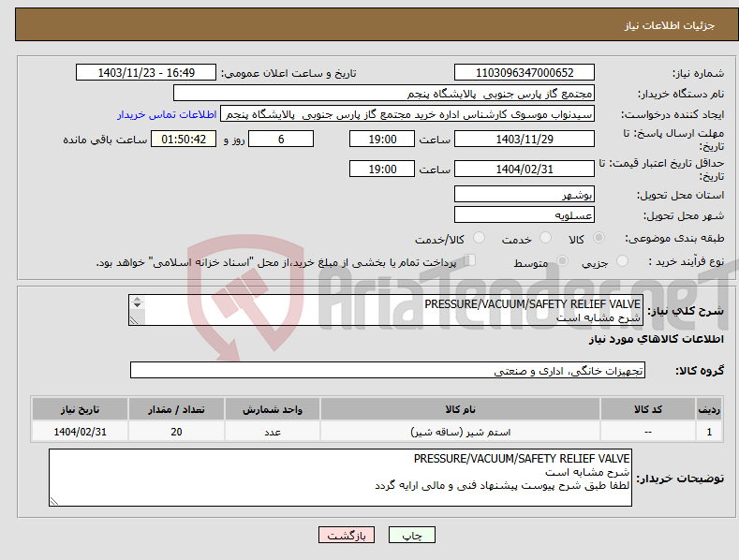Click the واحد شمارش column header
The image size is (739, 560).
273,409
